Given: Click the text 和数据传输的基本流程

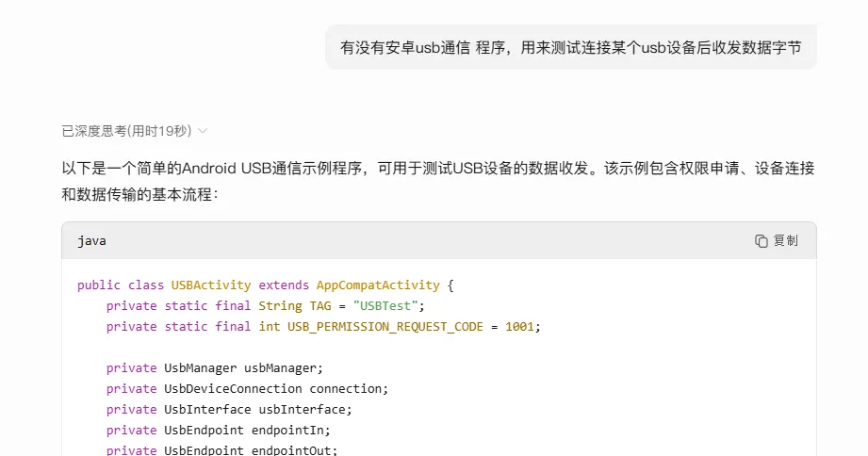Looking at the screenshot, I should (136, 194).
